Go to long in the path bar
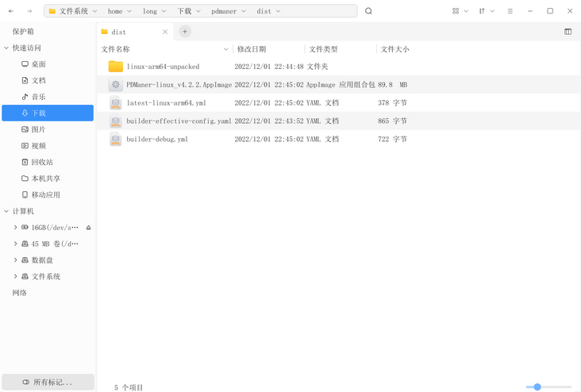Image resolution: width=581 pixels, height=392 pixels. pos(150,11)
